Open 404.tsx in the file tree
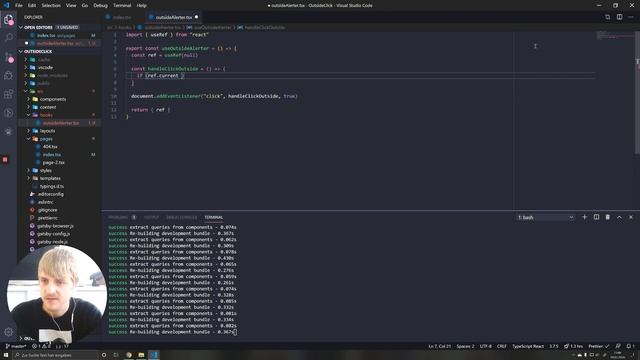The height and width of the screenshot is (360, 640). [x=50, y=147]
